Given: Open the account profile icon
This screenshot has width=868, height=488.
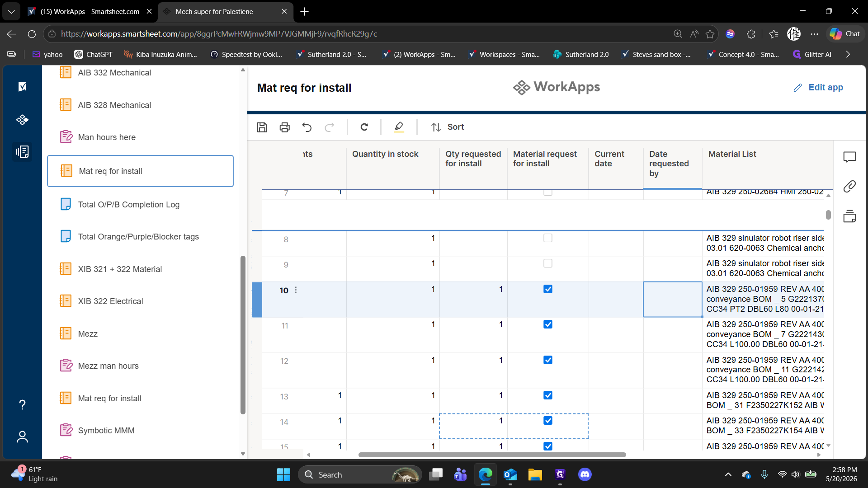Looking at the screenshot, I should coord(22,436).
